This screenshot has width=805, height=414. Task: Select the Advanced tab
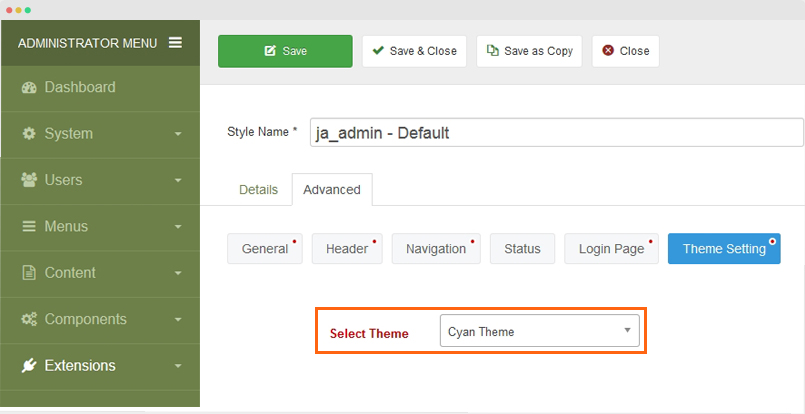[332, 190]
